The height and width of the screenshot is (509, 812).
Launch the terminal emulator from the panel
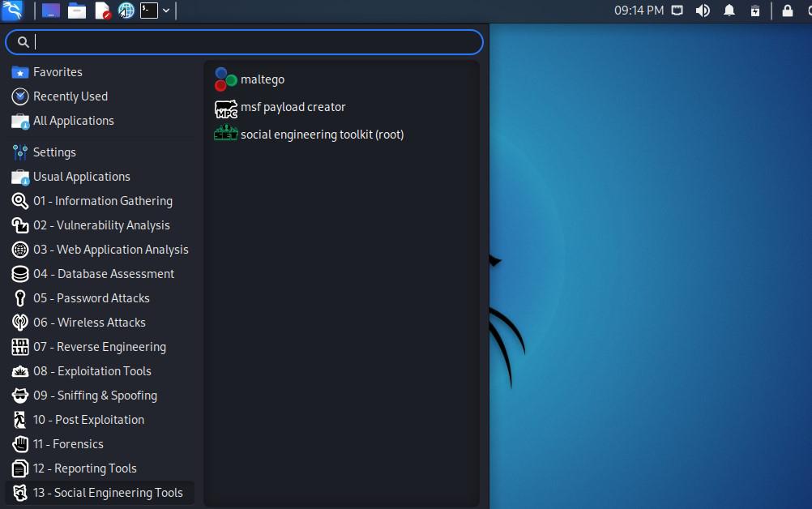[x=149, y=11]
